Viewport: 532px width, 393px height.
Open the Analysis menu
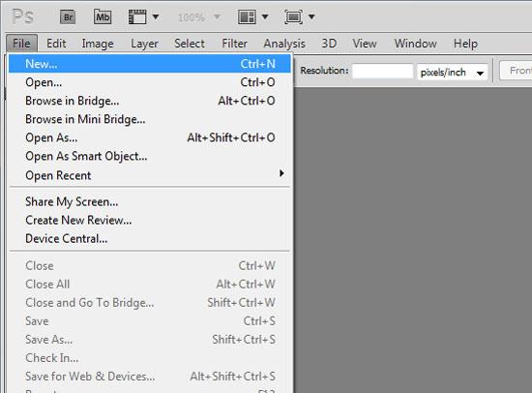click(x=284, y=44)
